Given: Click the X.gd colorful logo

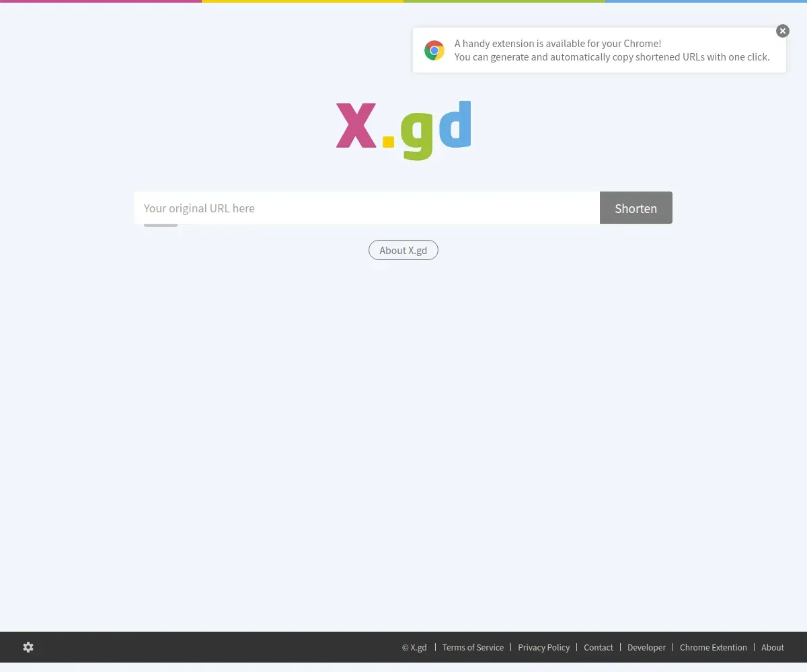Looking at the screenshot, I should (x=403, y=130).
